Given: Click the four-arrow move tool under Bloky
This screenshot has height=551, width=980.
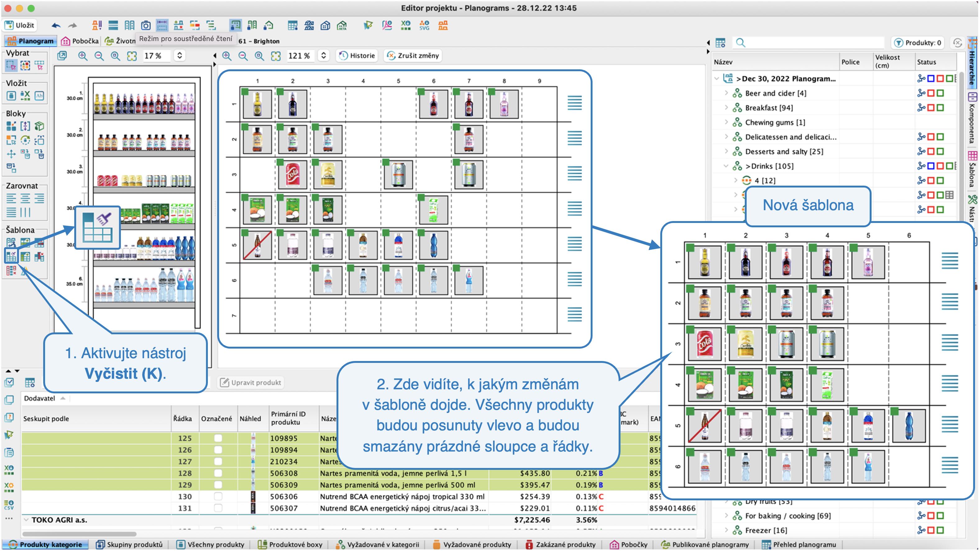Looking at the screenshot, I should [11, 154].
